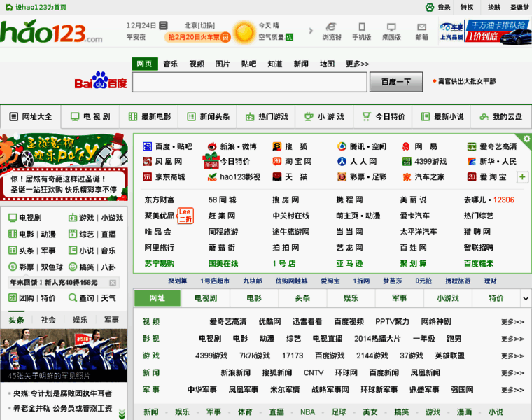Open 天猫 site icon
Screen dimensions: 532x420
(x=277, y=177)
